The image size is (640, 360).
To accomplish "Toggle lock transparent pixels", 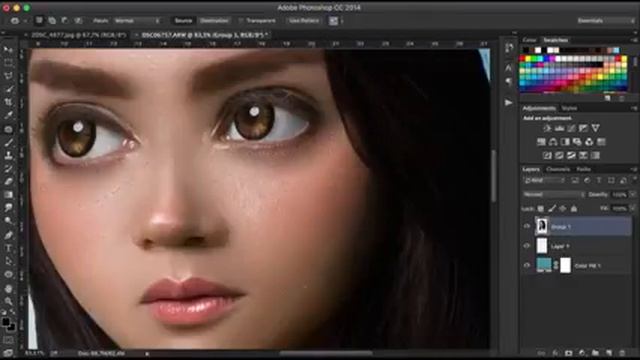I will [x=540, y=209].
